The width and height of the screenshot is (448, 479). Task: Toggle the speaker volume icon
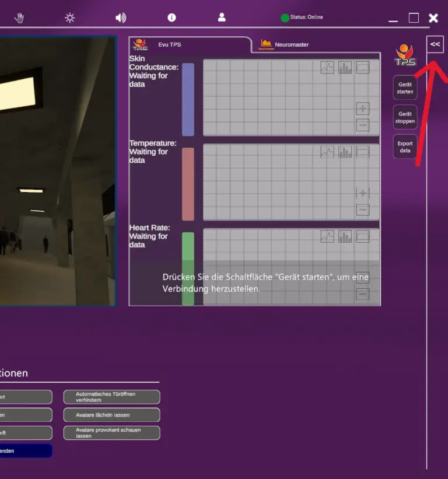(121, 18)
